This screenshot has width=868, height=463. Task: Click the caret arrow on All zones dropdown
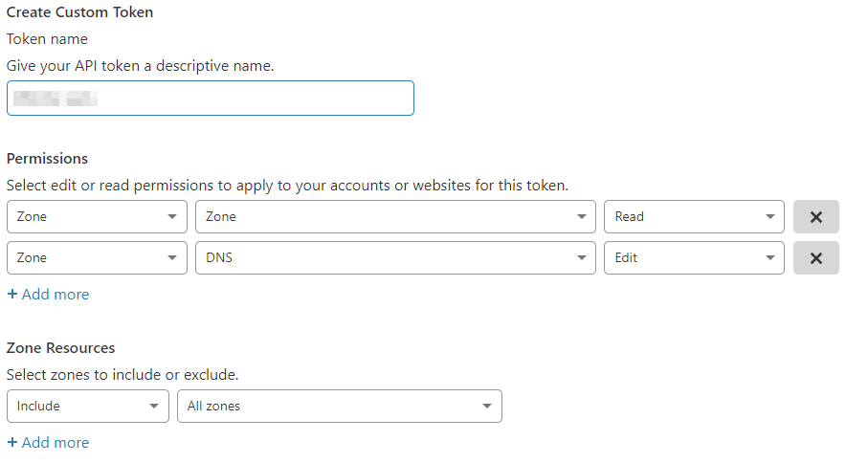[488, 407]
